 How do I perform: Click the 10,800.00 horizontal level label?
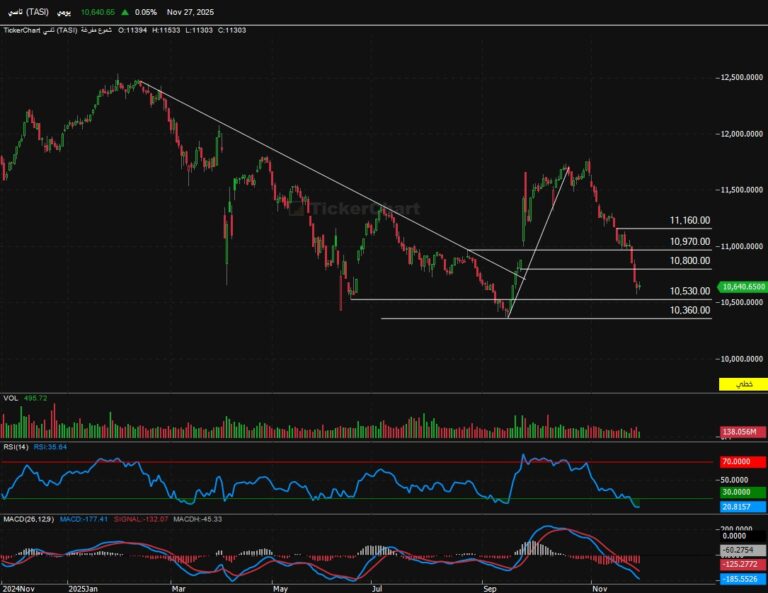click(690, 260)
